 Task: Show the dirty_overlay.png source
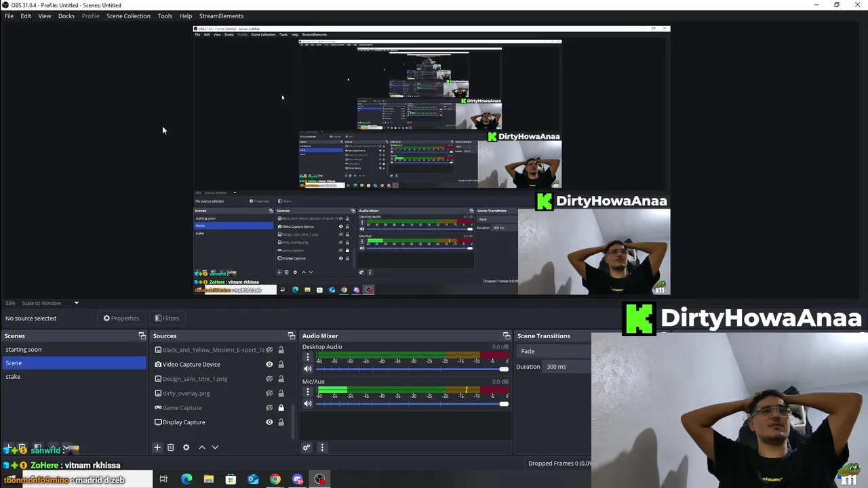click(x=269, y=393)
